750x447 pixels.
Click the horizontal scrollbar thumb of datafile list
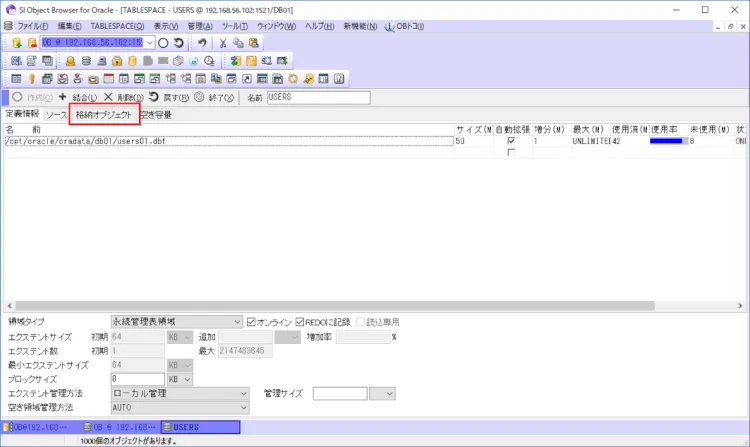335,305
